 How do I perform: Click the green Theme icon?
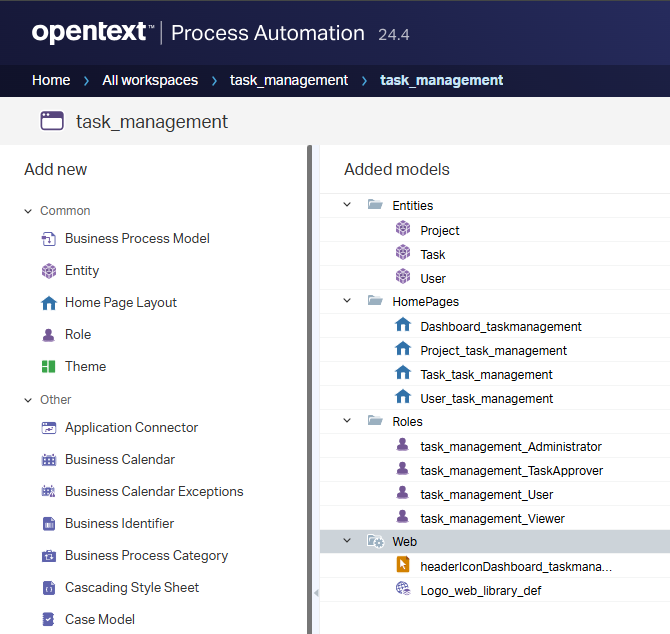point(48,367)
